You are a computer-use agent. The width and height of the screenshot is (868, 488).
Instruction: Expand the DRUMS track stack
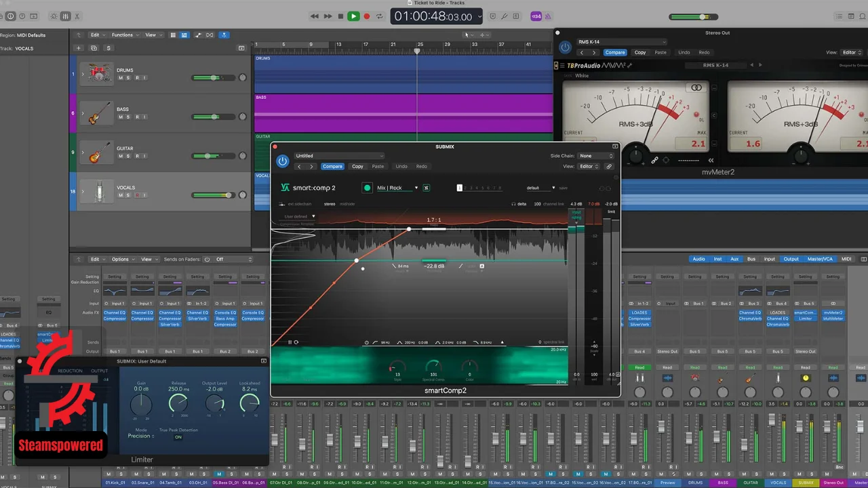[83, 74]
